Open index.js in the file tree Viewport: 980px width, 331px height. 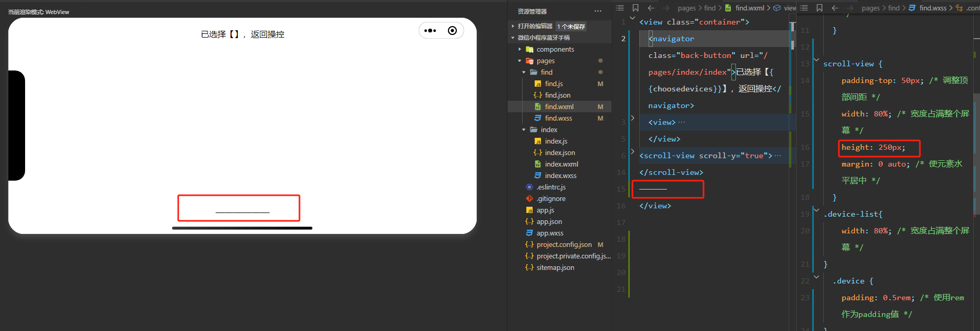tap(556, 141)
